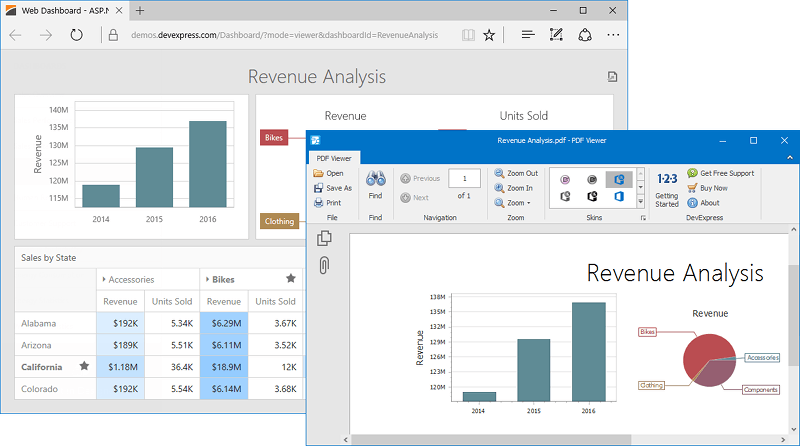Click dashboard export icon near title
The width and height of the screenshot is (800, 446).
tap(612, 77)
